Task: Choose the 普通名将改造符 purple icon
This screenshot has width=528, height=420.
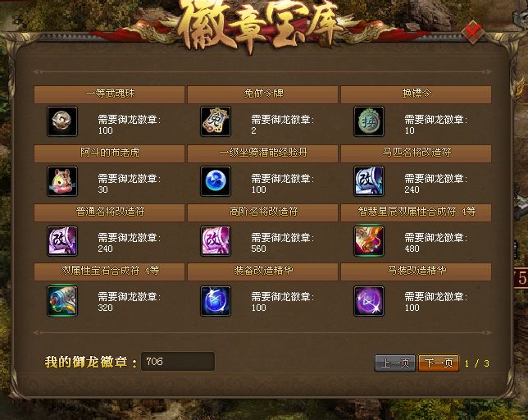Action: coord(62,241)
